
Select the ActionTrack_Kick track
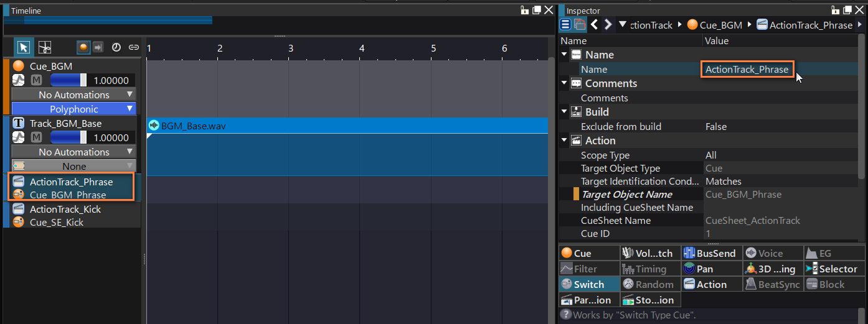(x=65, y=209)
